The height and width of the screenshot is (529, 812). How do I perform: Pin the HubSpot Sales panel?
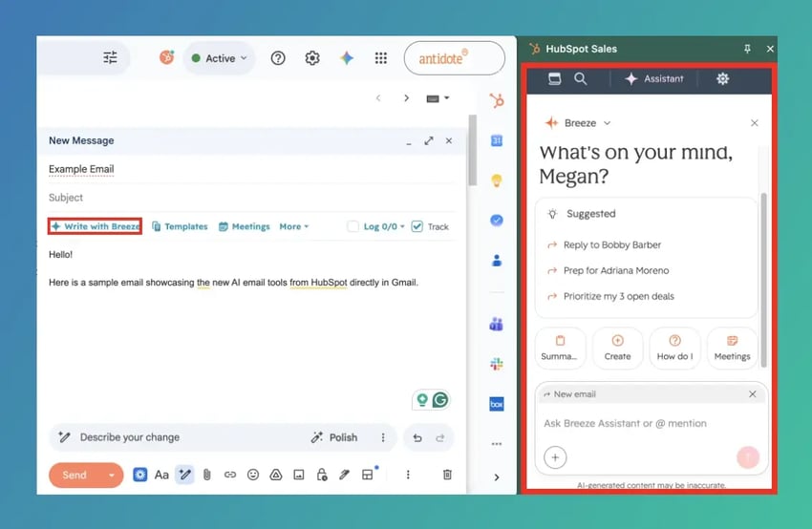[747, 49]
